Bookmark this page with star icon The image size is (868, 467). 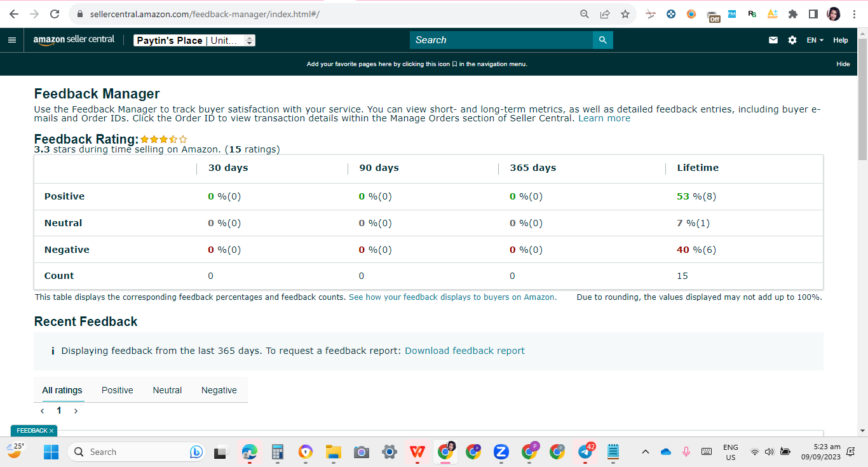pyautogui.click(x=625, y=14)
